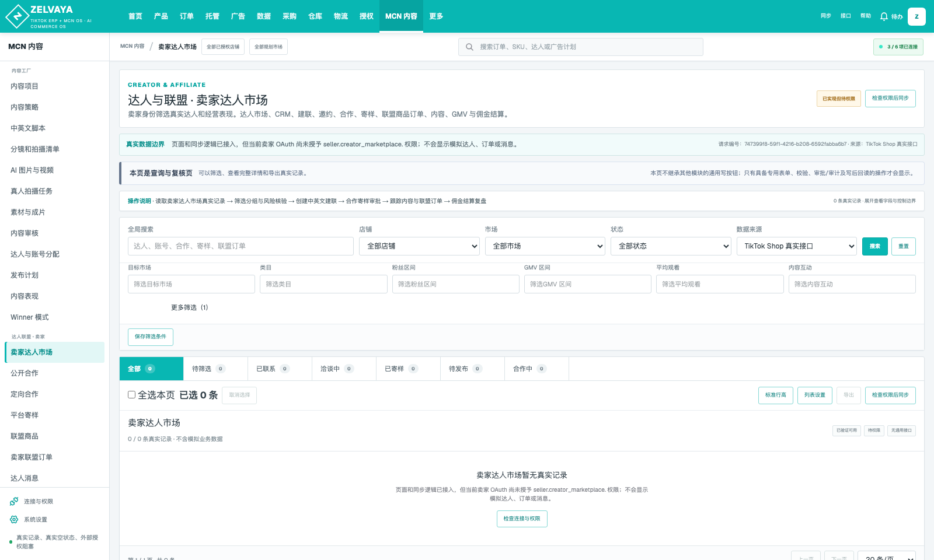
Task: Switch to the 已寄样 tab
Action: (x=408, y=369)
